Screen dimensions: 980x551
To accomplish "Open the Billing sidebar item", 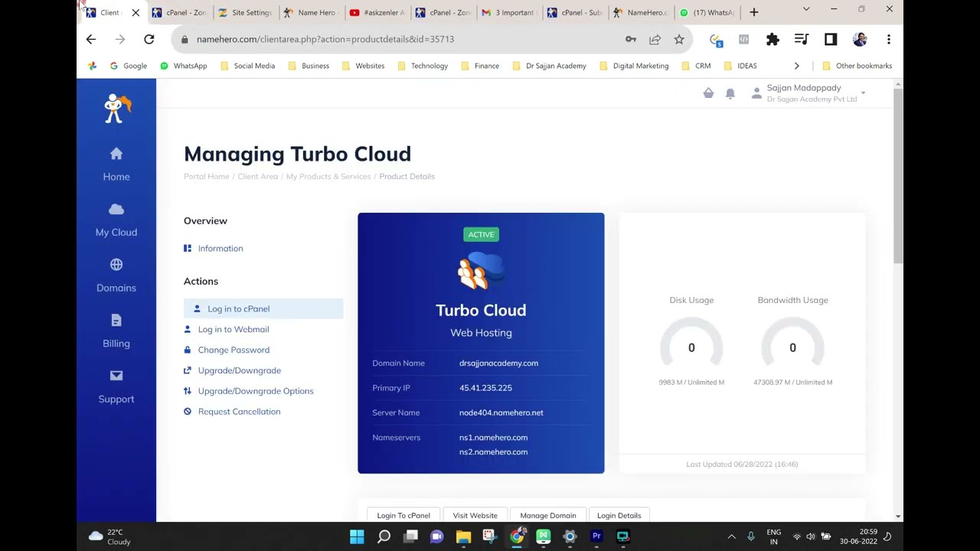I will (116, 331).
